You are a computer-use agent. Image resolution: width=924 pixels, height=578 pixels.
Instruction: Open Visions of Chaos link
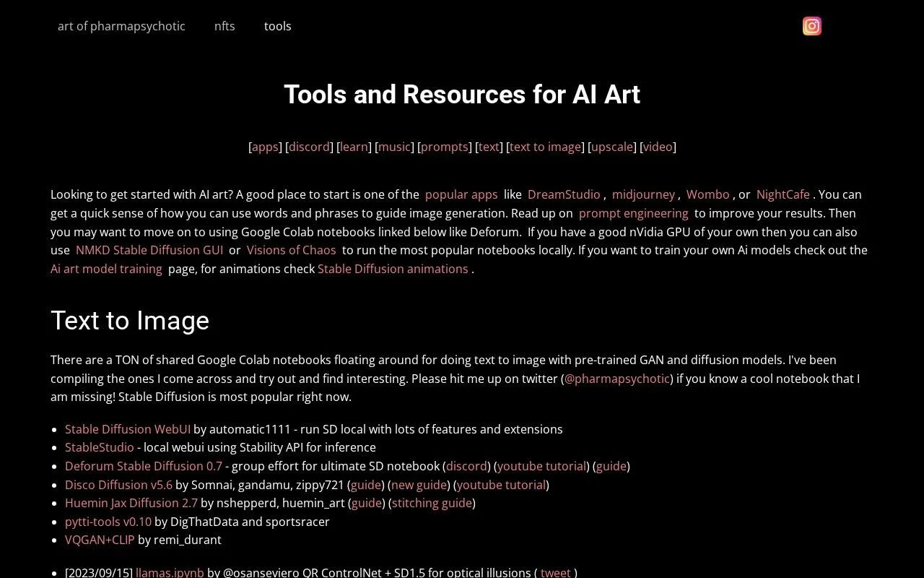click(292, 250)
